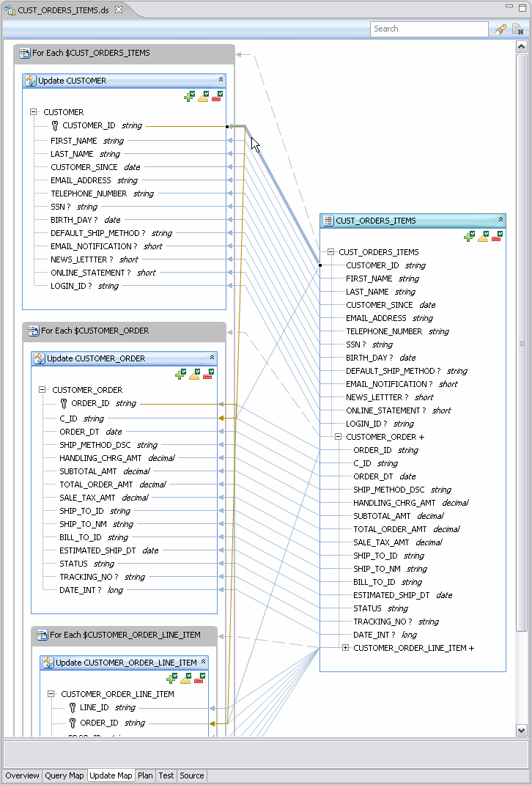Viewport: 532px width, 785px height.
Task: Click the add icon in the Update CUSTOMER_ORDER_LINE_ITEM panel
Action: [x=171, y=679]
